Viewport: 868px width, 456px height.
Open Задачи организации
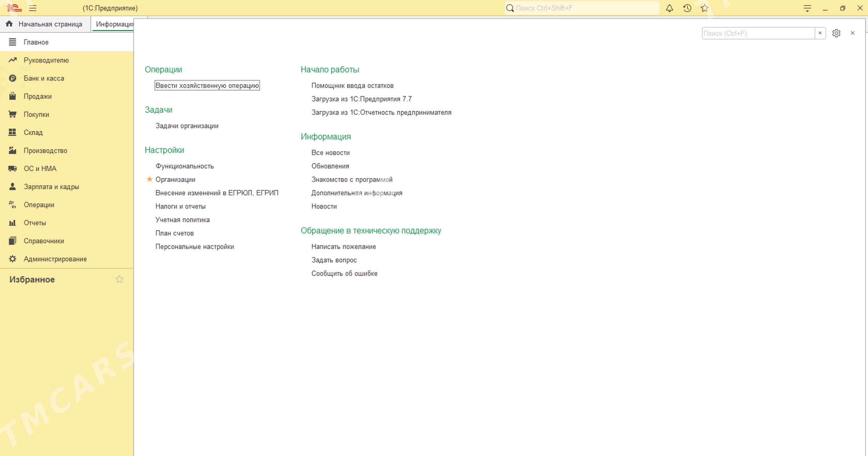187,125
